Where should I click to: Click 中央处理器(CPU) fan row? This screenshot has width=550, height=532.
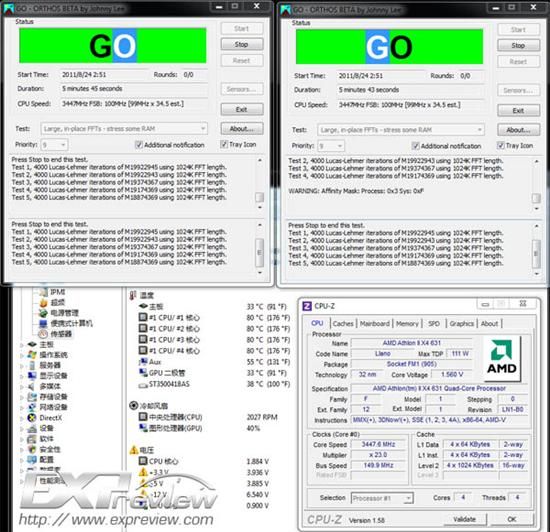tap(208, 417)
